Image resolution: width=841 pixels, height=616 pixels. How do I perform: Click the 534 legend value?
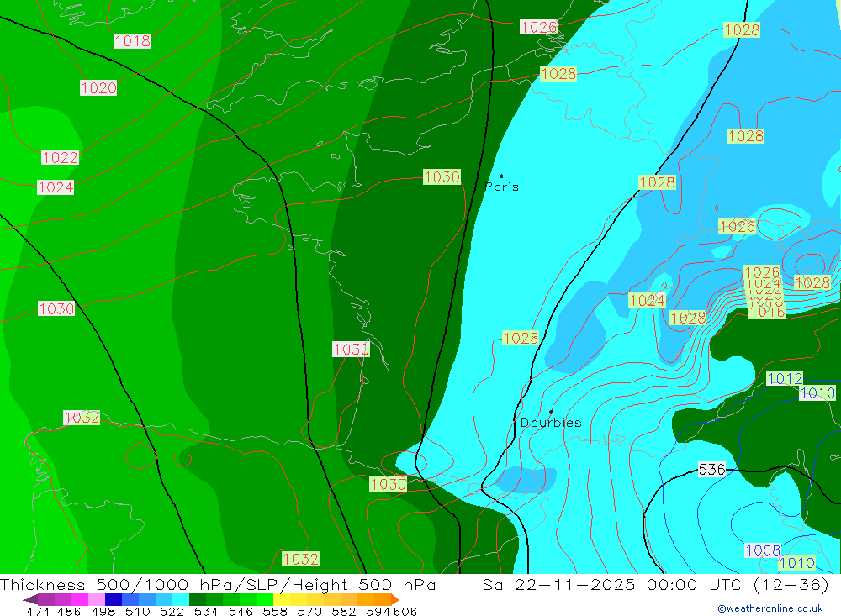(206, 611)
